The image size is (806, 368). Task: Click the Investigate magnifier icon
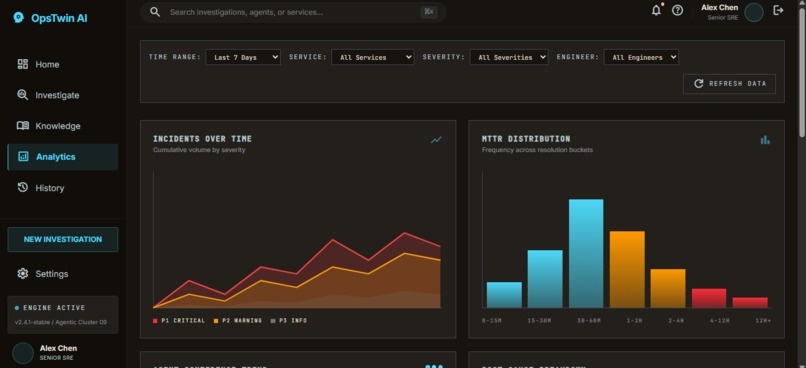coord(23,95)
